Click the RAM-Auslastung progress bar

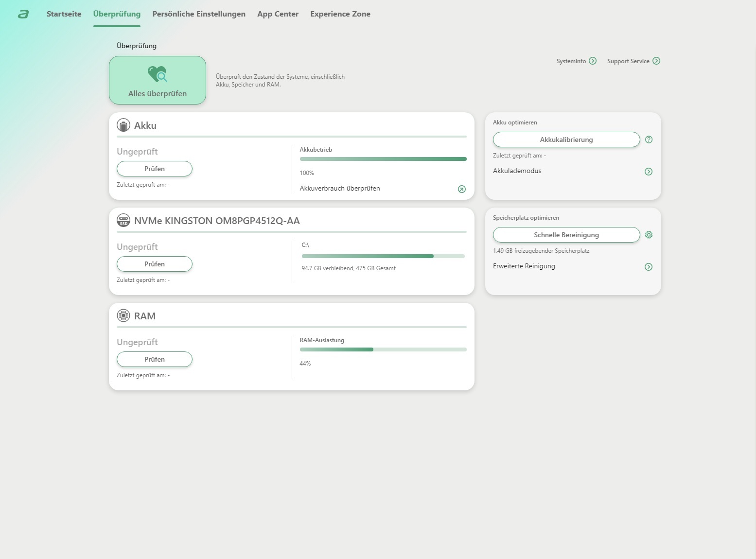tap(383, 349)
